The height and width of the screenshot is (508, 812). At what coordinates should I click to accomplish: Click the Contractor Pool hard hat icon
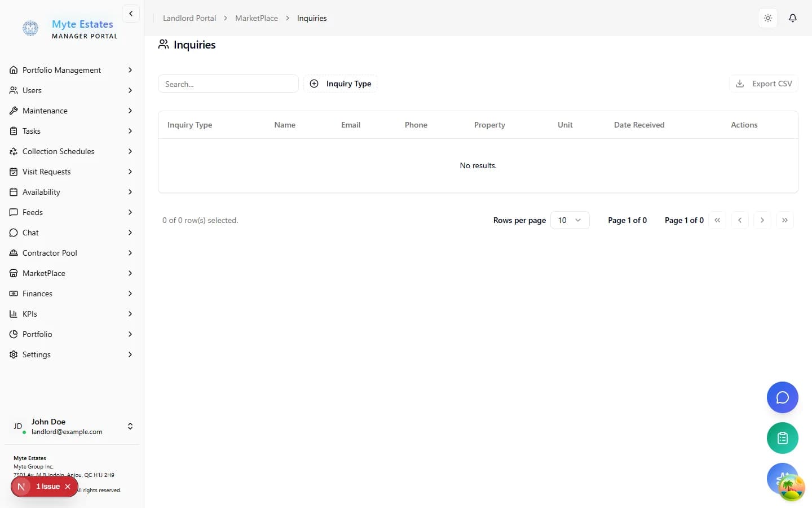click(14, 253)
